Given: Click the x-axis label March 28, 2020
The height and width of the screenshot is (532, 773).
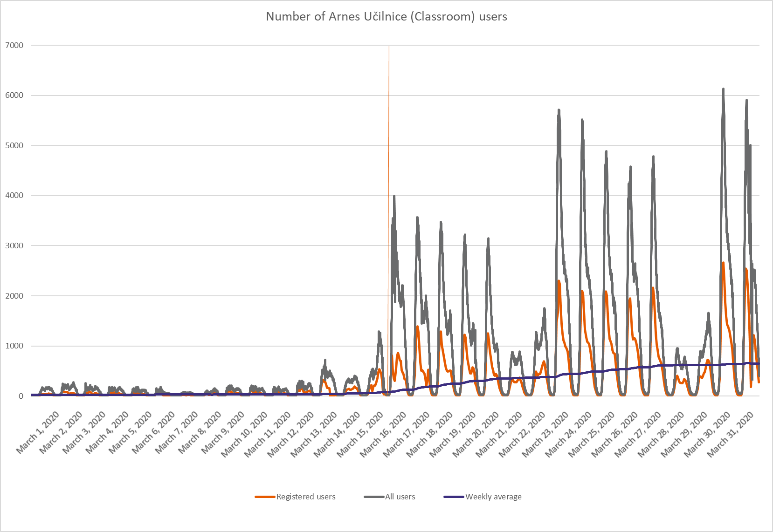Looking at the screenshot, I should coord(662,434).
